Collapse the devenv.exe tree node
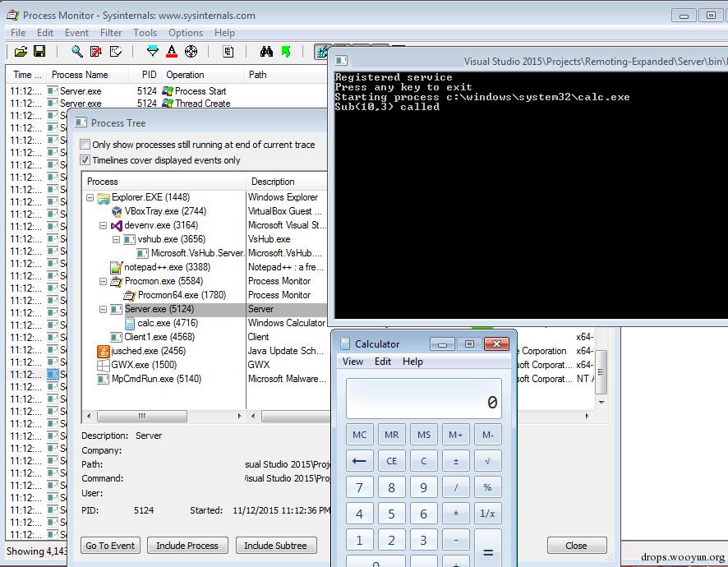The height and width of the screenshot is (567, 728). pos(103,226)
